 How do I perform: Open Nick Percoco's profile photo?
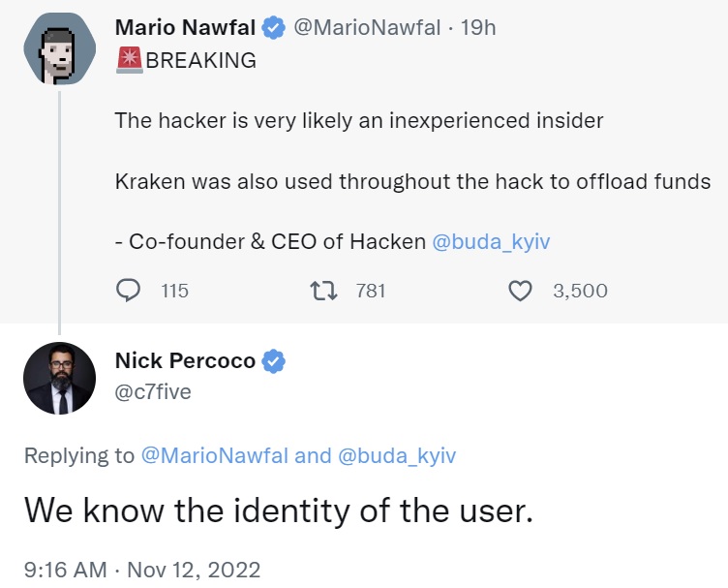pyautogui.click(x=60, y=378)
